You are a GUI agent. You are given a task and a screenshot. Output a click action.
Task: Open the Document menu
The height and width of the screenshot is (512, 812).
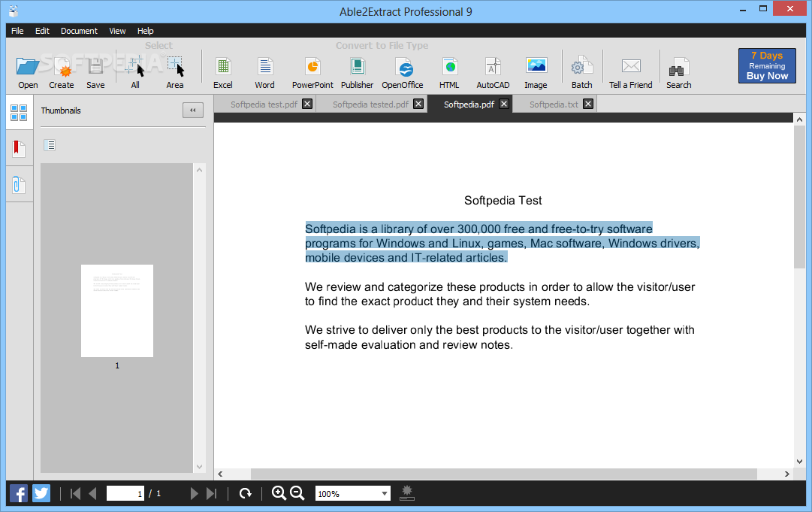point(79,31)
